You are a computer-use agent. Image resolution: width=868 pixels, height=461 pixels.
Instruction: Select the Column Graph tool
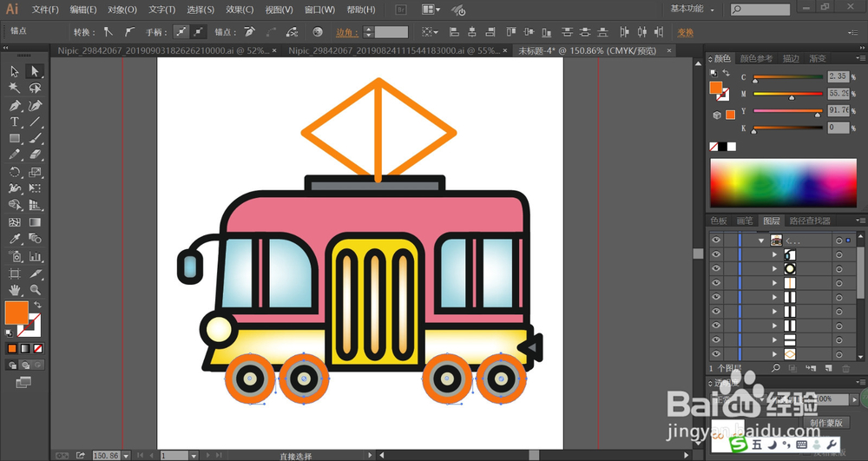coord(35,256)
